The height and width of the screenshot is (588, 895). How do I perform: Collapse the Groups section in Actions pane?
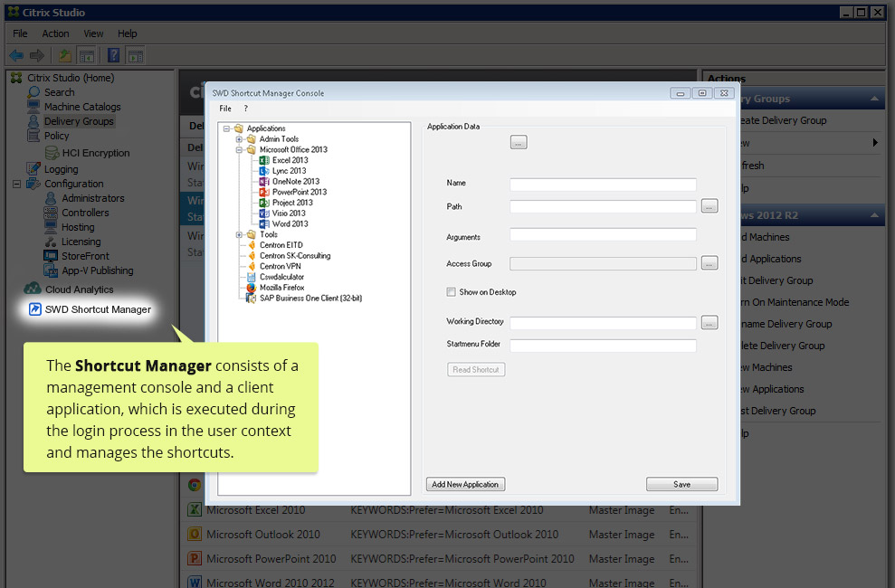pyautogui.click(x=874, y=99)
